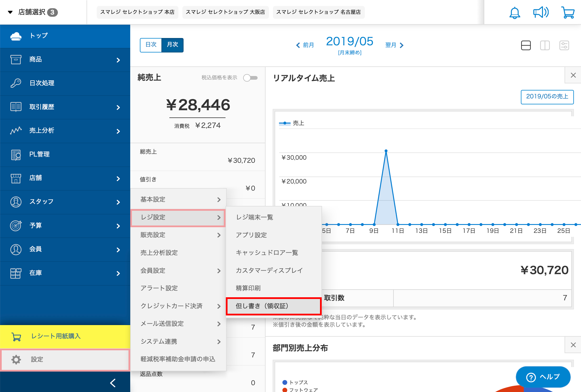Toggle 税込価格を表示 switch
581x392 pixels.
250,78
